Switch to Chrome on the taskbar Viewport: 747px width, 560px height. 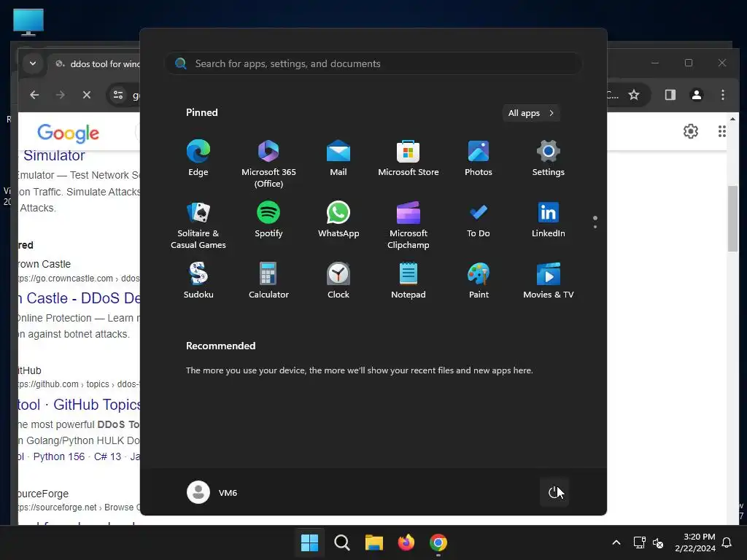[438, 542]
